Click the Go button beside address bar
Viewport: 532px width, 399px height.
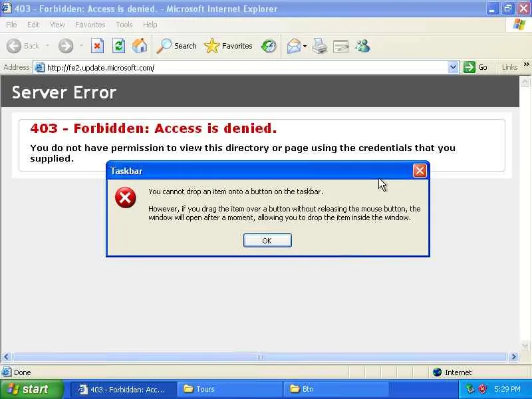pos(475,67)
